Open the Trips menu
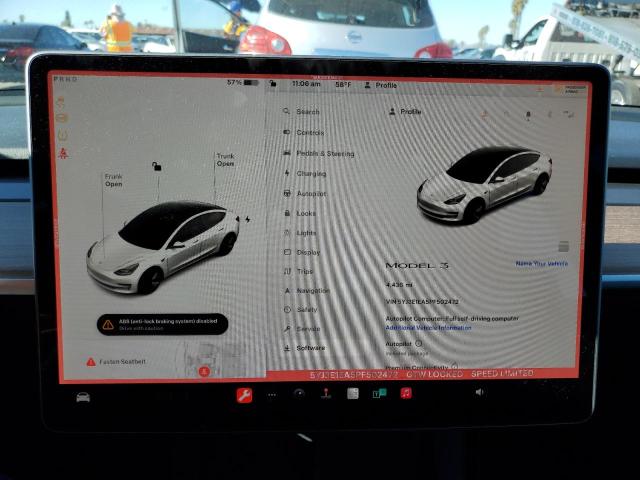 tap(298, 271)
